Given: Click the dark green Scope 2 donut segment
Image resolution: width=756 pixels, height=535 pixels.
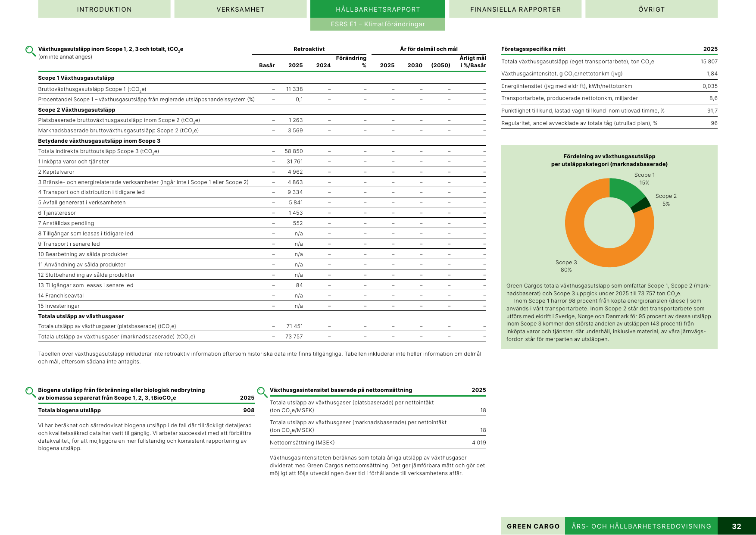Looking at the screenshot, I should click(x=642, y=205).
